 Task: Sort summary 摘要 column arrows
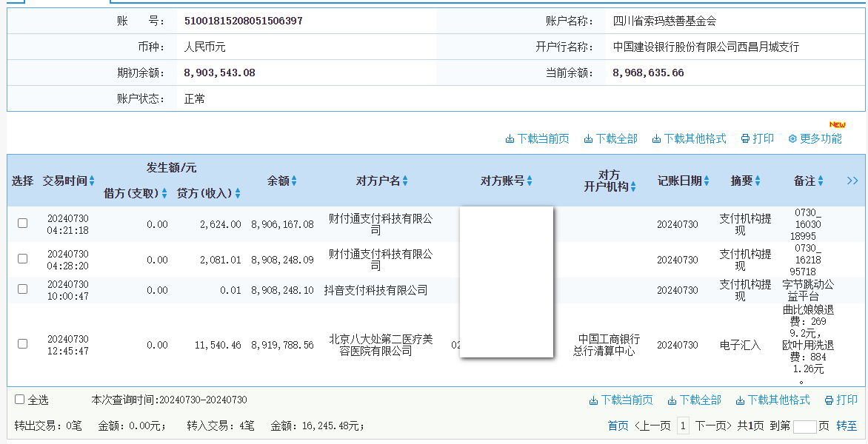pyautogui.click(x=758, y=181)
